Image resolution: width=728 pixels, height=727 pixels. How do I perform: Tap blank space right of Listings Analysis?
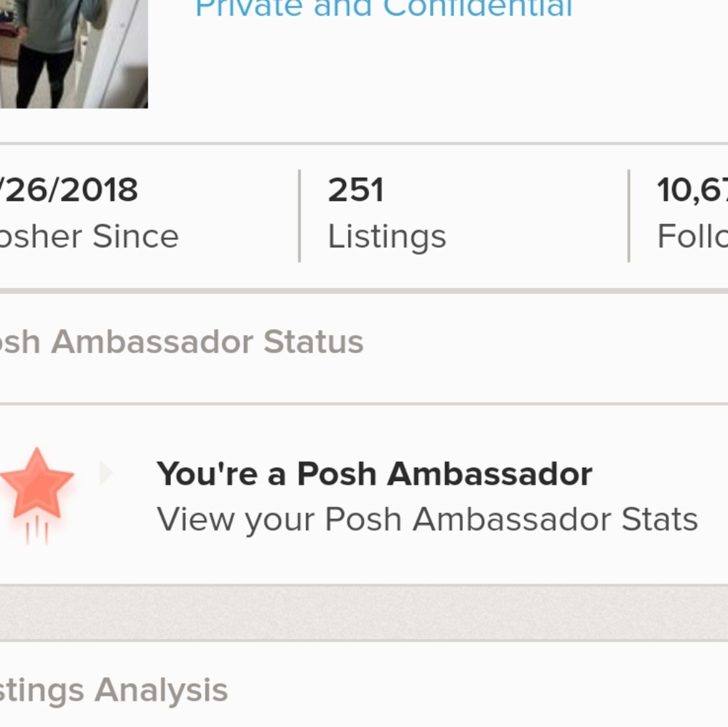coord(473,690)
